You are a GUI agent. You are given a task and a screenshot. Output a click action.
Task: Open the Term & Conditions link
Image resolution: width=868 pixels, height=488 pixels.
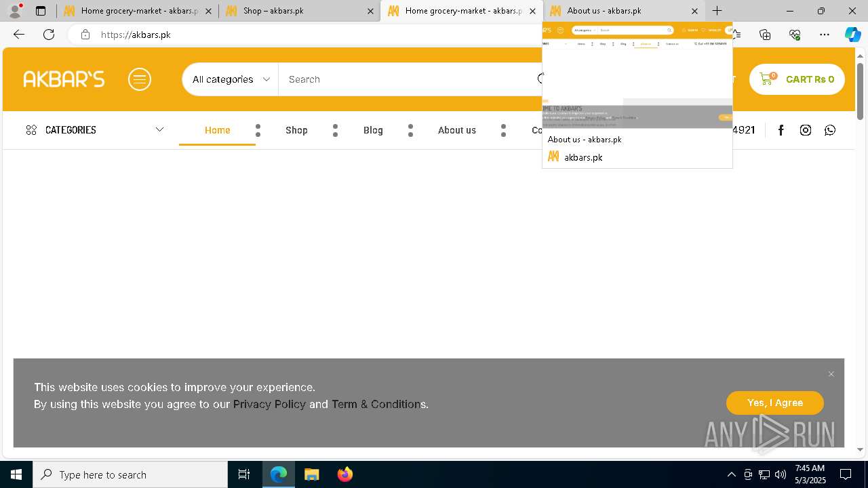tap(378, 404)
